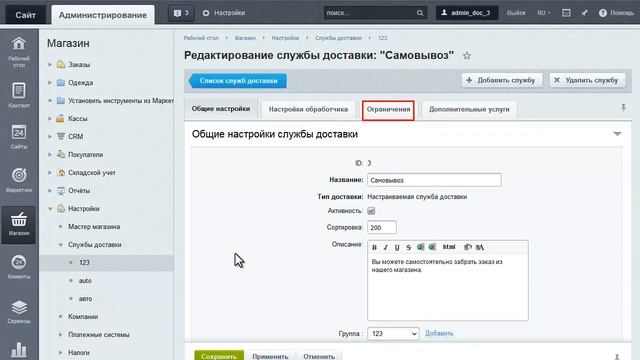Open the Настройки gear in top bar

[224, 13]
